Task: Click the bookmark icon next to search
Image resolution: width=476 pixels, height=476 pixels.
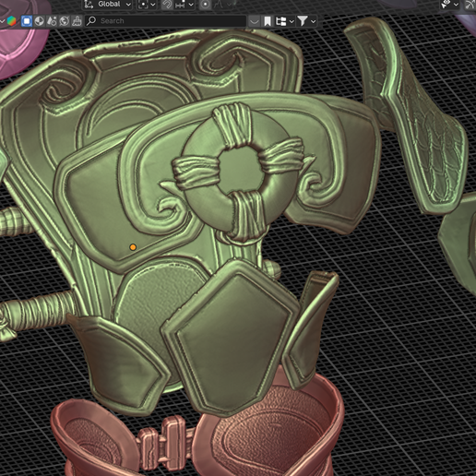Action: tap(268, 21)
